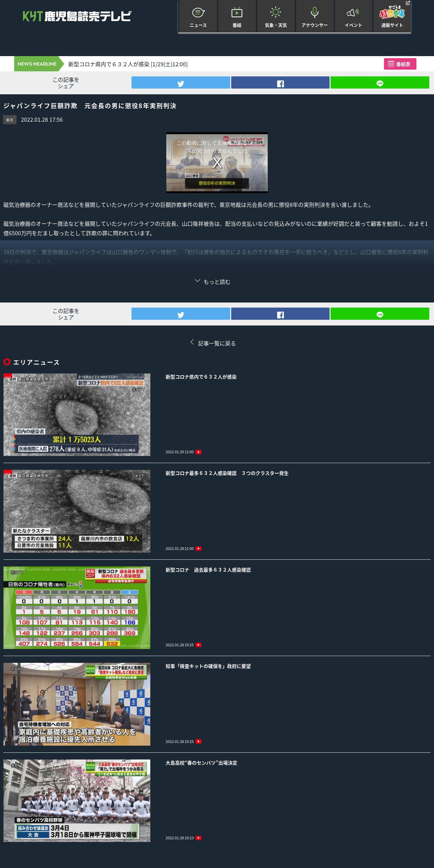Open thumbnail showing 累計1万5023人
This screenshot has width=434, height=868.
pos(77,415)
